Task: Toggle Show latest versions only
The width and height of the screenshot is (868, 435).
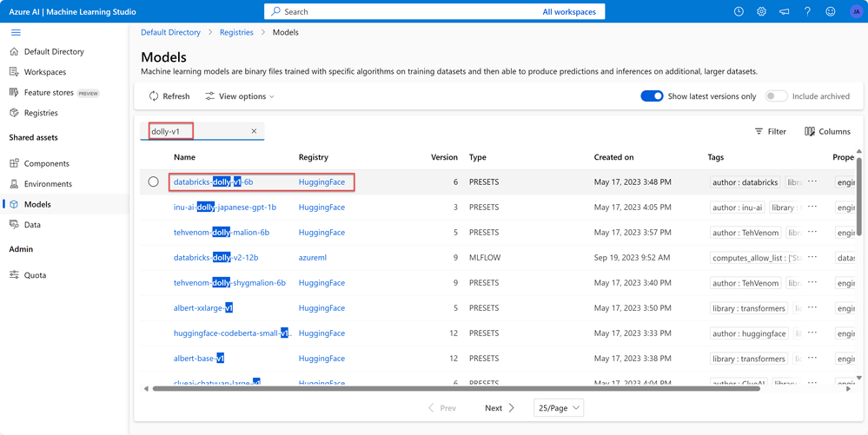Action: [x=653, y=96]
